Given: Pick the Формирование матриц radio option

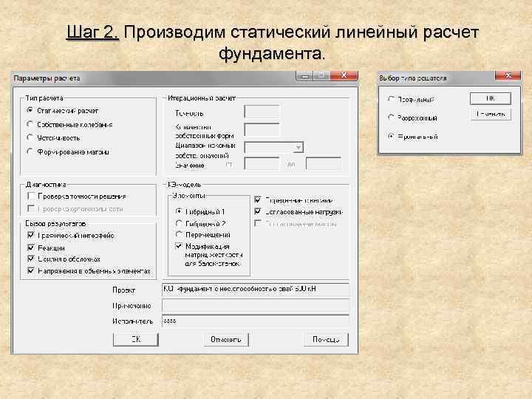Looking at the screenshot, I should click(x=30, y=151).
